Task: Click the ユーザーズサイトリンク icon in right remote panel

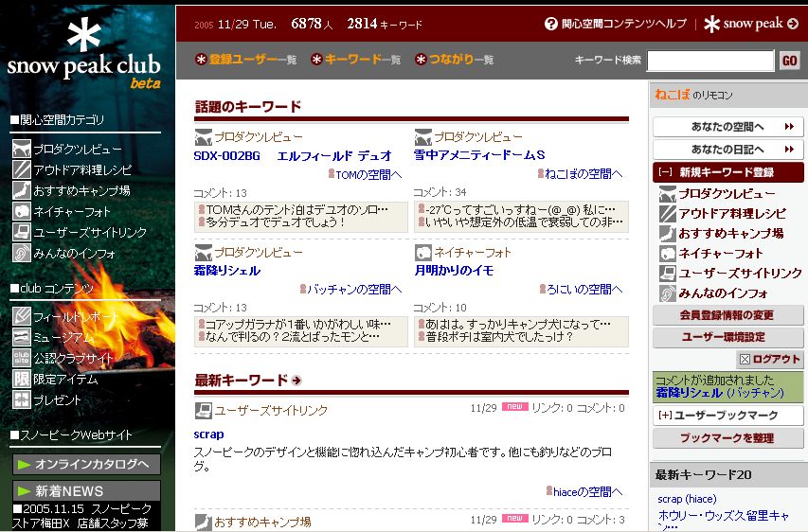Action: click(x=667, y=273)
